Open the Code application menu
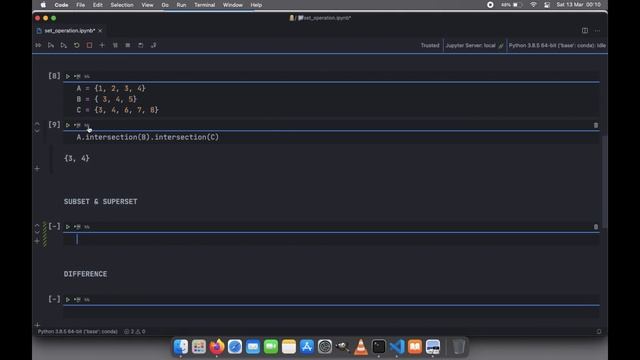The image size is (640, 360). point(61,5)
